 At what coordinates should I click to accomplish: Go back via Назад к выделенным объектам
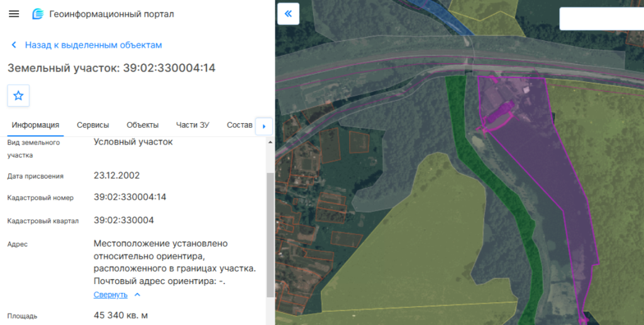pos(93,45)
